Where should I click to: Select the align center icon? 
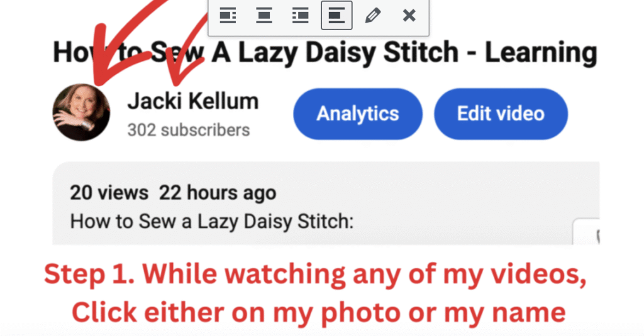coord(264,16)
